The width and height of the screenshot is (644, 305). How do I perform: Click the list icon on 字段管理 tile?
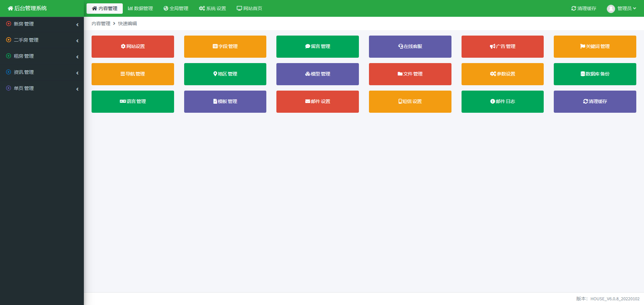(215, 46)
